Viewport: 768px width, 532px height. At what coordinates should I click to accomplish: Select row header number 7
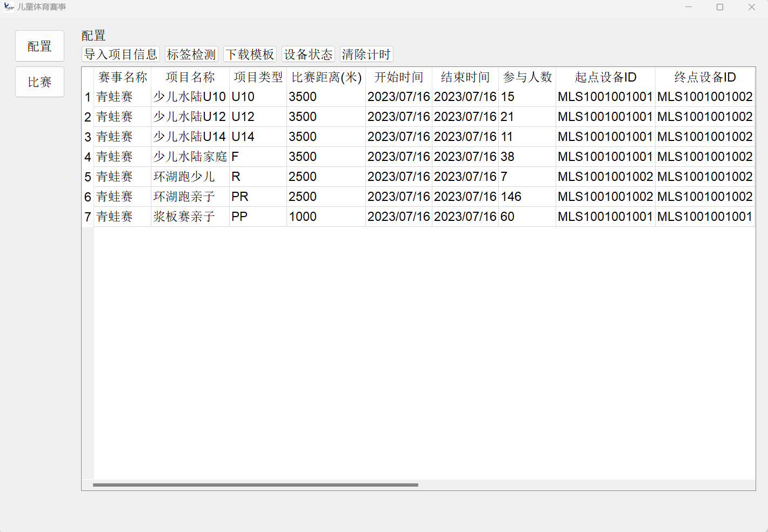[88, 217]
